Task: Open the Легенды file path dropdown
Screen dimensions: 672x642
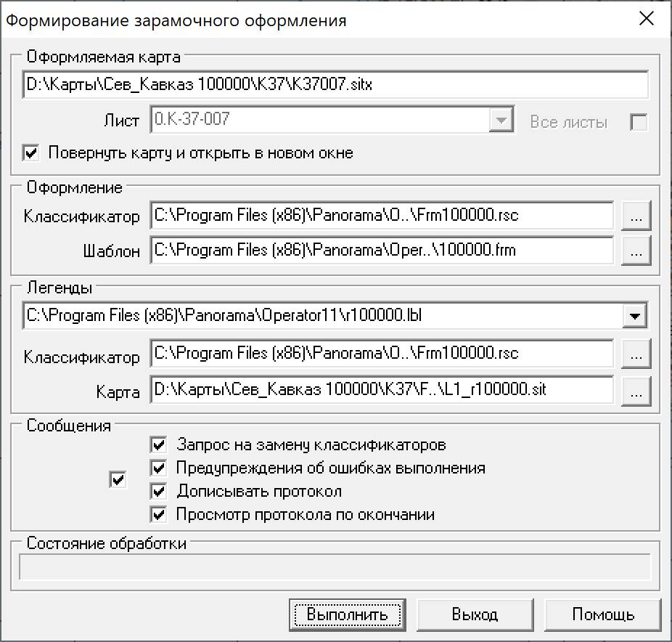Action: click(x=635, y=316)
